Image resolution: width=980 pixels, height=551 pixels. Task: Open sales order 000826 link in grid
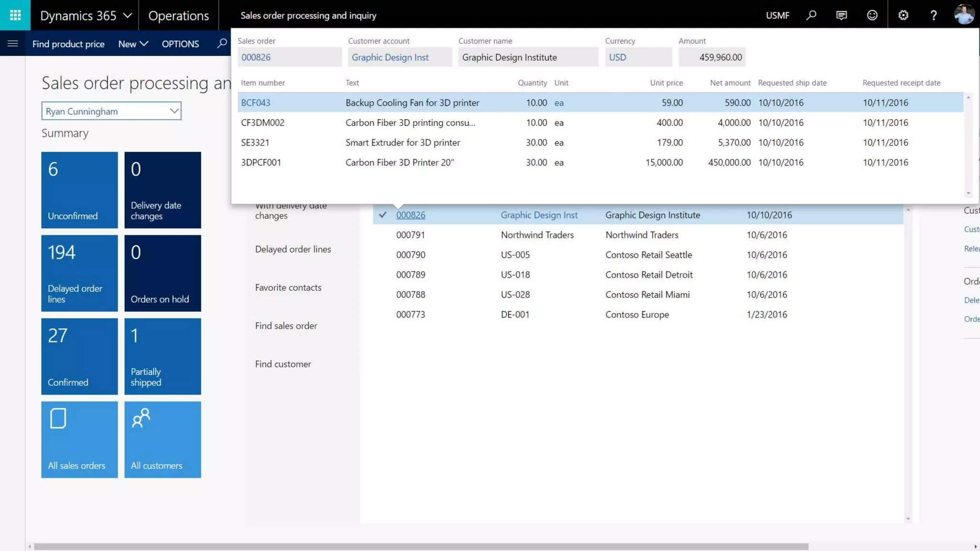pos(411,215)
